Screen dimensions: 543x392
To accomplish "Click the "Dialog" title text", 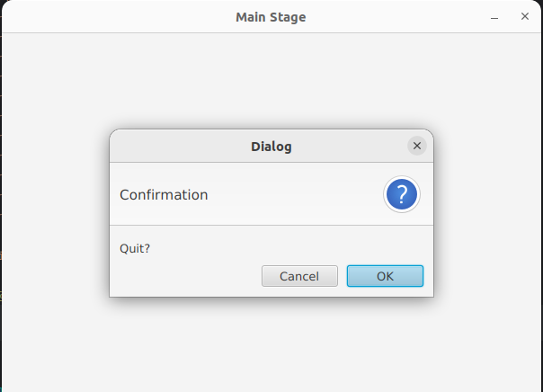I will [x=271, y=146].
